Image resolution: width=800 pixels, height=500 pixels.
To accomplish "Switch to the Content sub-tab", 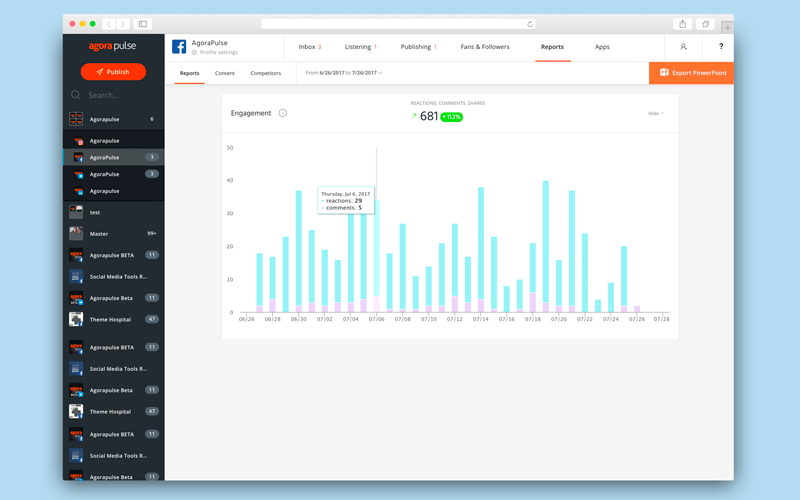I will pyautogui.click(x=224, y=73).
